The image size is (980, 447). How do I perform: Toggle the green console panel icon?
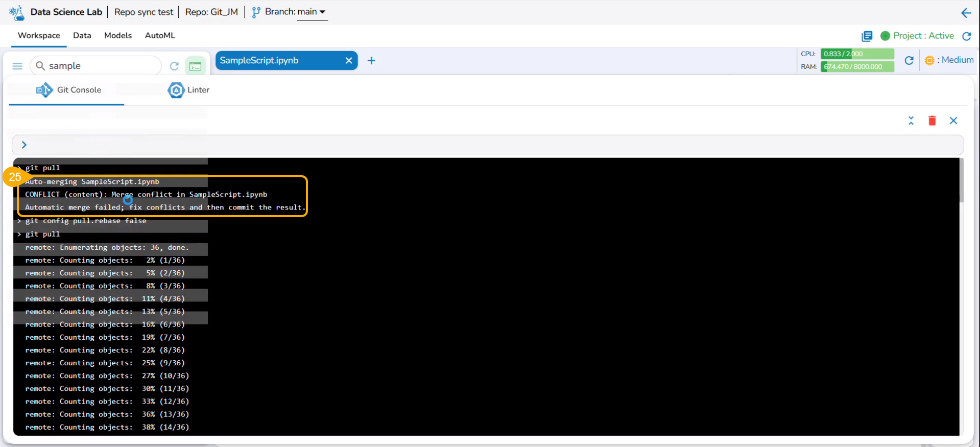[195, 66]
